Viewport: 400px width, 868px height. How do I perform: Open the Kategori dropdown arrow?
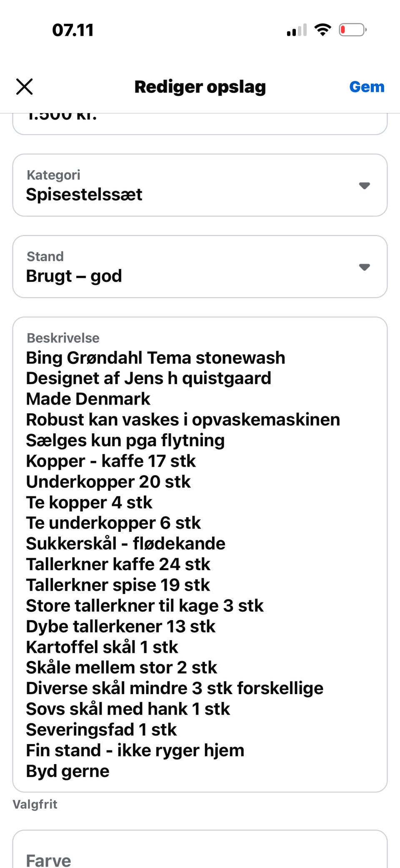(364, 186)
